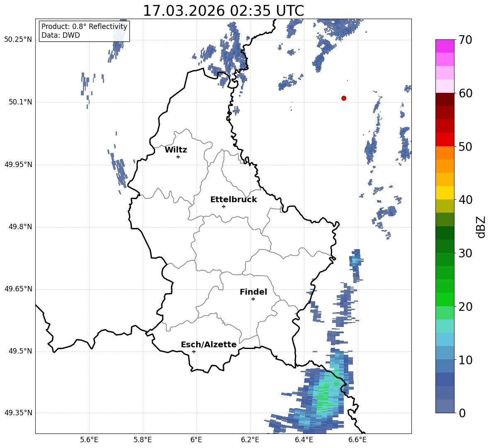Viewport: 491px width, 448px height.
Task: Pick the yellow colorbar segment at 40
Action: click(x=445, y=193)
